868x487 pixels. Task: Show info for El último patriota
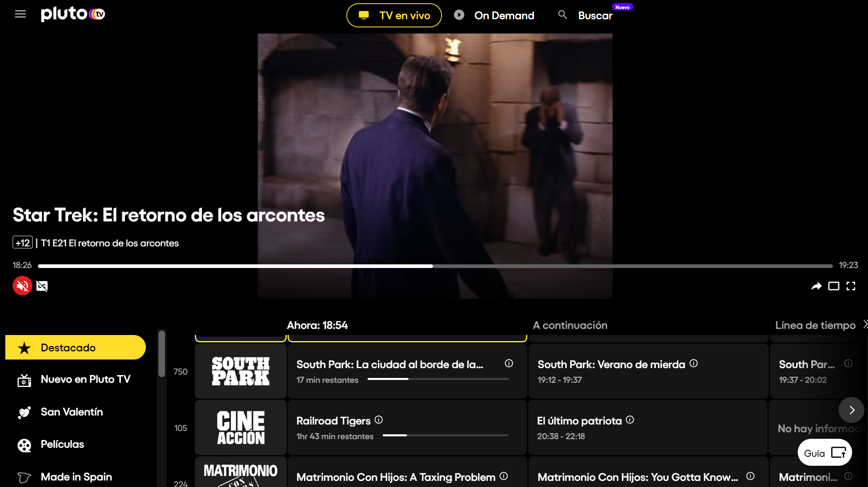[630, 420]
